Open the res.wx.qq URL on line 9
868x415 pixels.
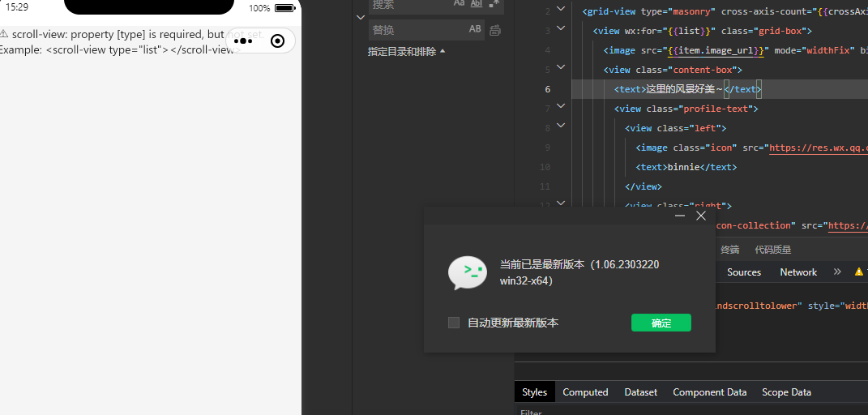point(819,148)
